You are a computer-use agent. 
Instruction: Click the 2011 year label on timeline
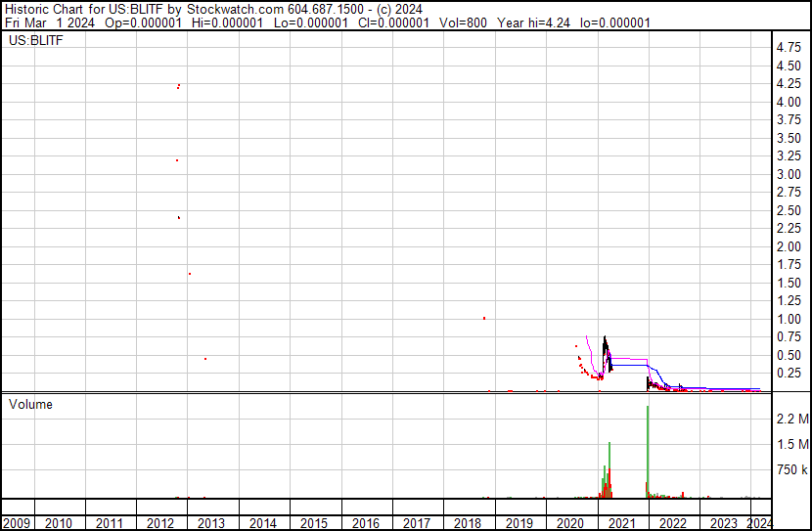pos(110,523)
